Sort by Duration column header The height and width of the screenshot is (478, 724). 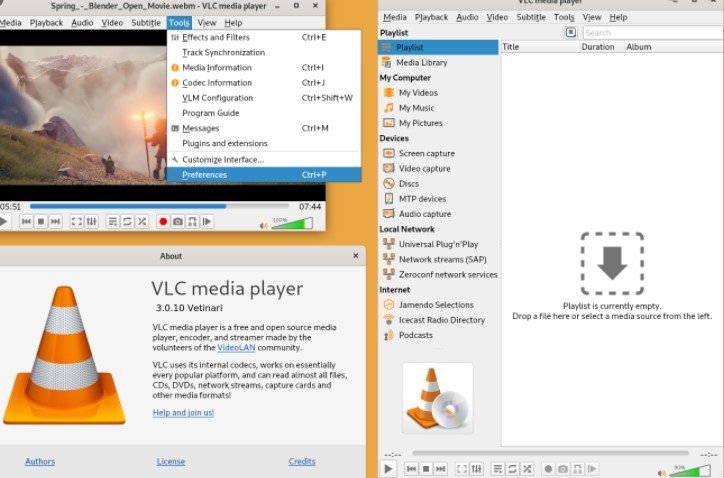coord(602,47)
